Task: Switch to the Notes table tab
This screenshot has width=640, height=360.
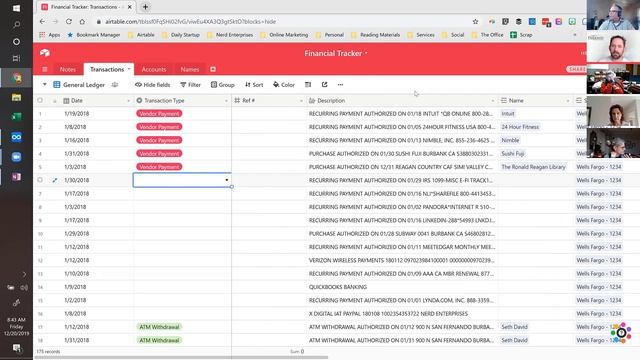Action: 68,70
